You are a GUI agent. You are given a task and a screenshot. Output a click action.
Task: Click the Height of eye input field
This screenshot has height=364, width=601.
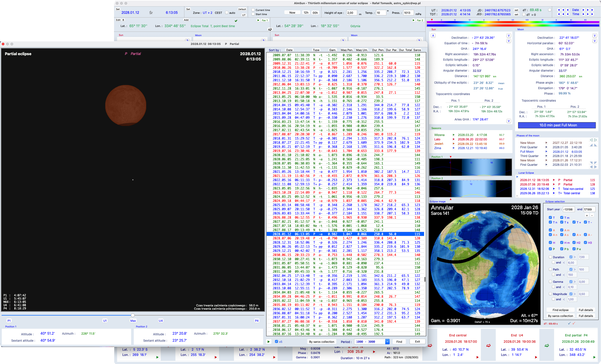(352, 13)
